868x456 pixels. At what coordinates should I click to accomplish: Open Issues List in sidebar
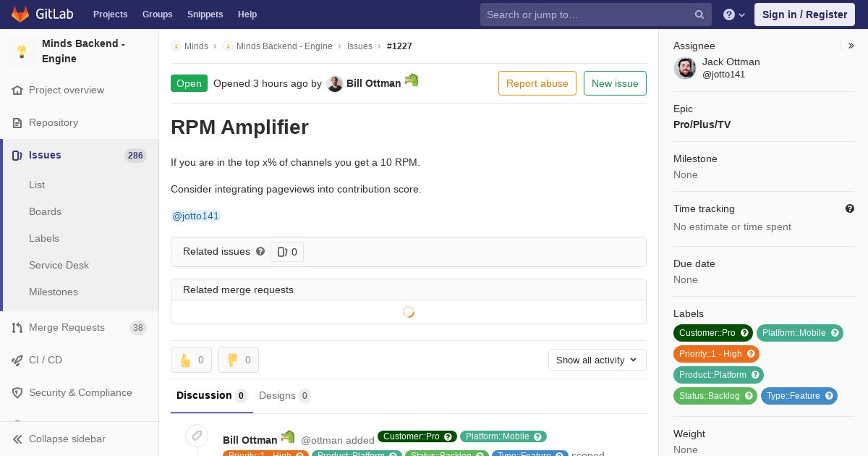click(x=37, y=185)
